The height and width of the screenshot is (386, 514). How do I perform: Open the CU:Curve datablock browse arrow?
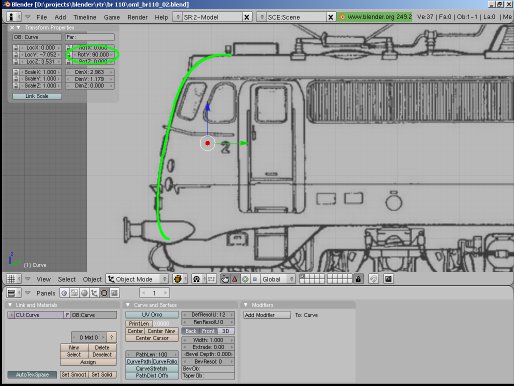(x=11, y=315)
